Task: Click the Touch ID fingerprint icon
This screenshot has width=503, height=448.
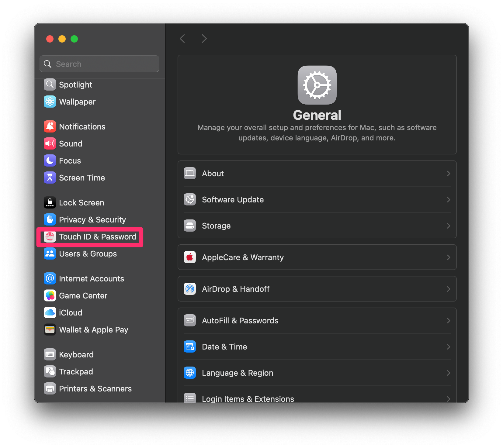Action: pyautogui.click(x=50, y=236)
